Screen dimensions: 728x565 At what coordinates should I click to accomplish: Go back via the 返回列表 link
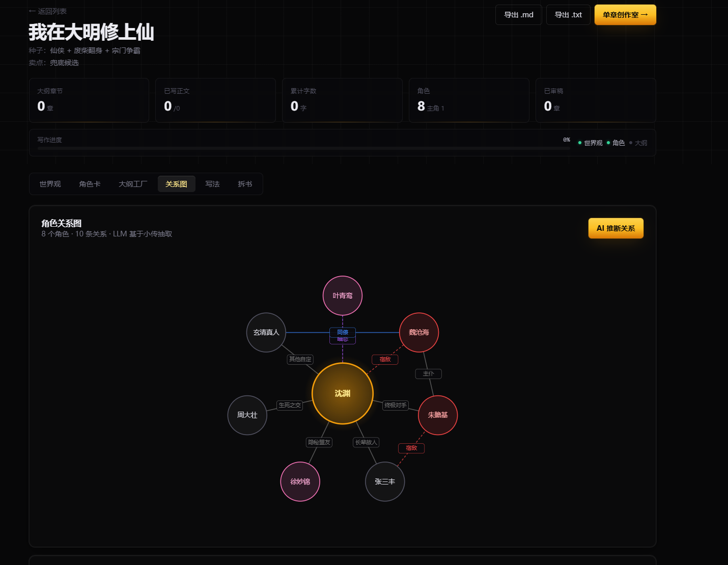click(48, 11)
